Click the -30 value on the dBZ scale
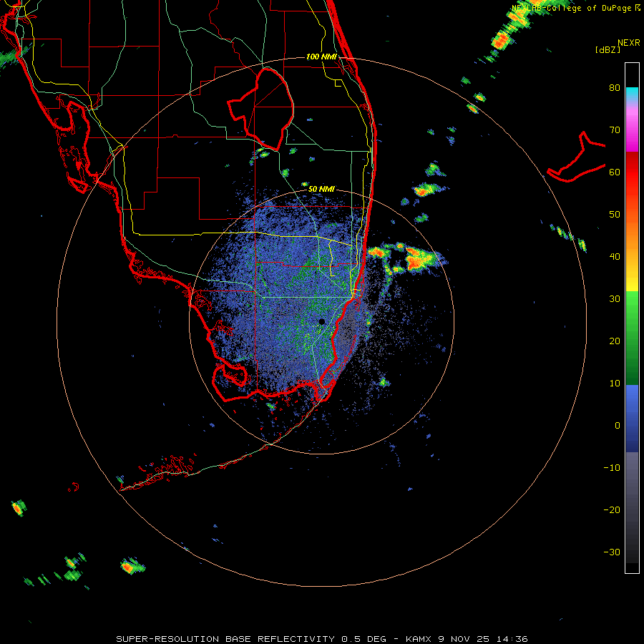Viewport: 644px width, 644px height. tap(612, 552)
